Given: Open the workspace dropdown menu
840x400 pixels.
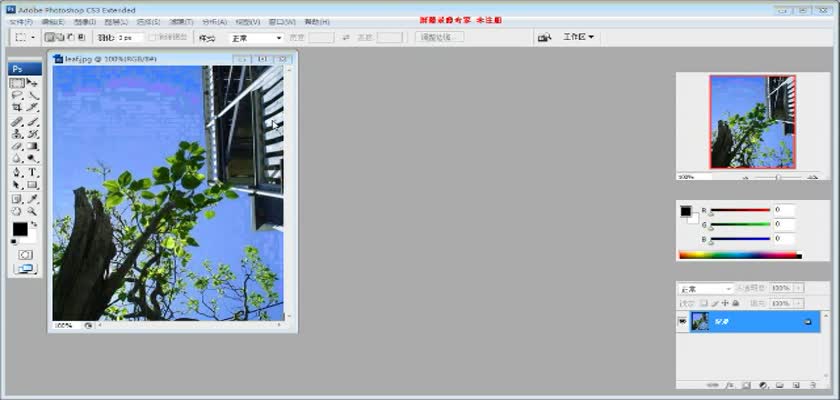Looking at the screenshot, I should 578,37.
